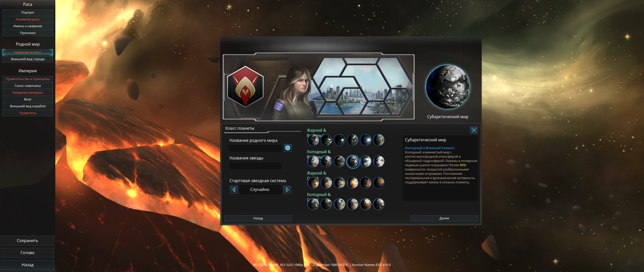
Task: Go to Правительство и принципы section
Action: [x=28, y=79]
